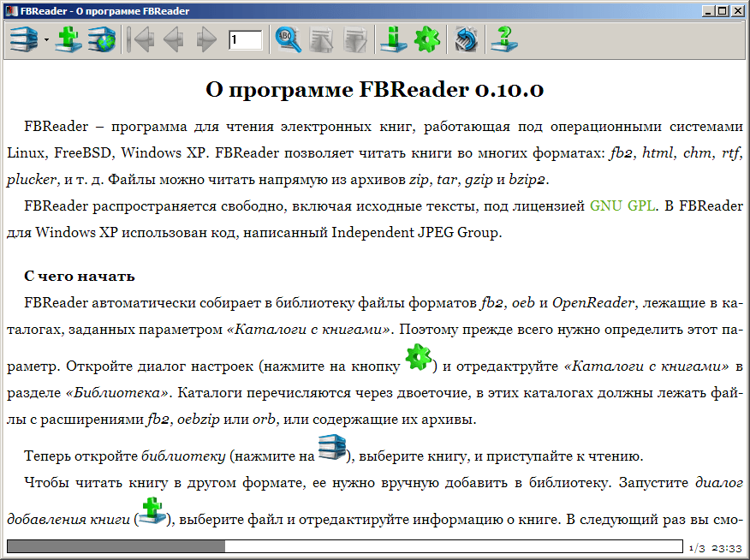Rotate the text with rotate icon
This screenshot has height=560, width=750.
[x=466, y=39]
